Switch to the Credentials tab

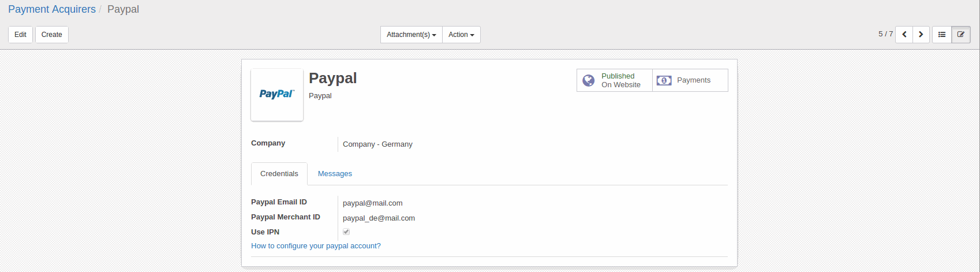(x=279, y=174)
